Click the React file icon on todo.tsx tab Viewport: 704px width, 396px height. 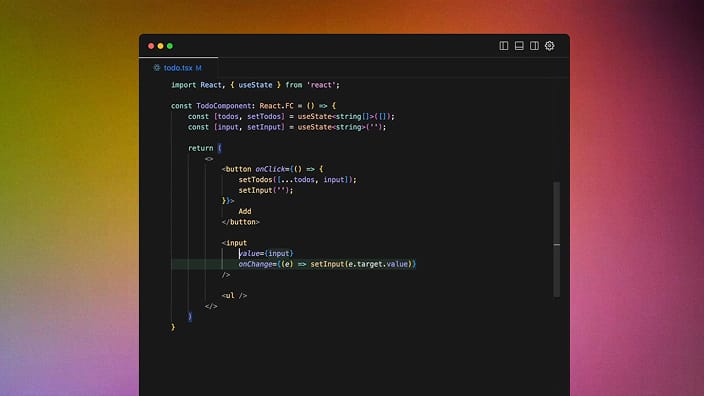pyautogui.click(x=156, y=68)
